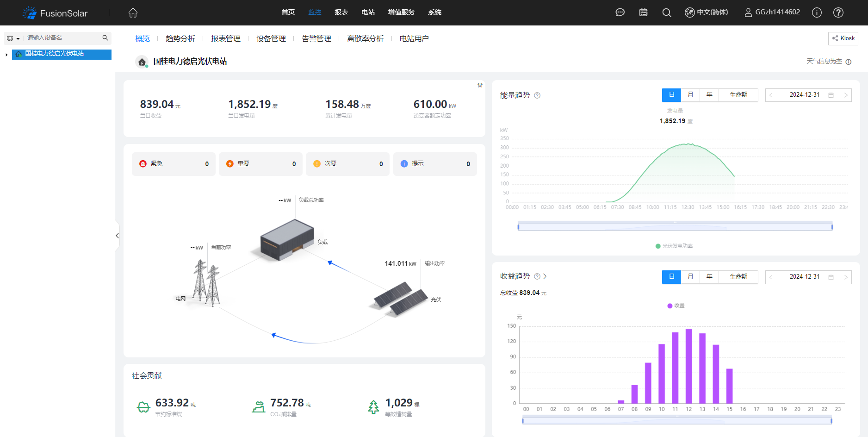Open the language selector 中文(简体)
This screenshot has width=868, height=437.
pyautogui.click(x=707, y=12)
